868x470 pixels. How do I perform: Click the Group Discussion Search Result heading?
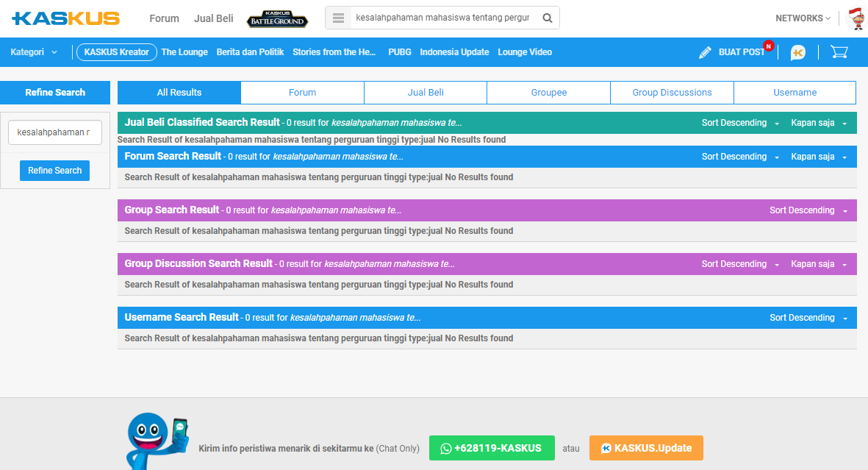click(198, 264)
